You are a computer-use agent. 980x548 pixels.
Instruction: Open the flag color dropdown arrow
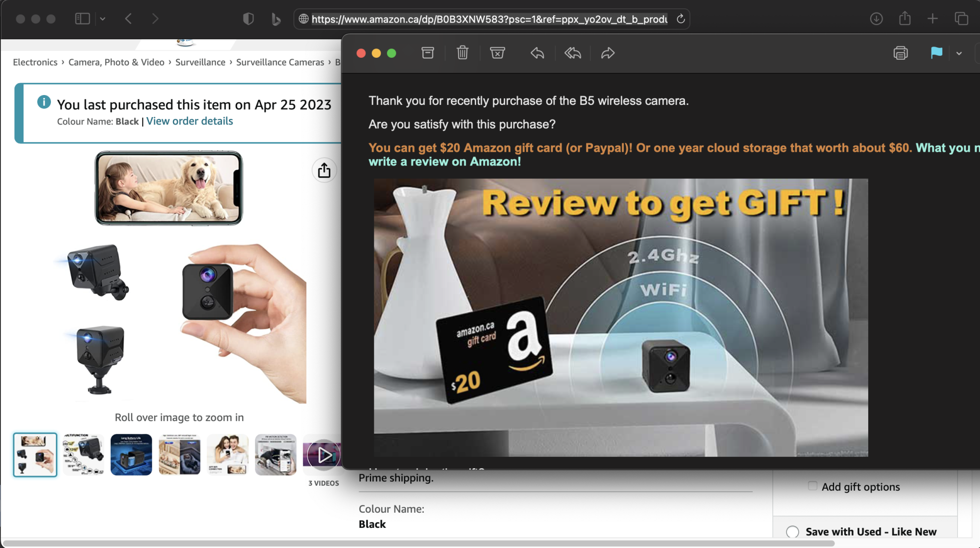pos(959,53)
